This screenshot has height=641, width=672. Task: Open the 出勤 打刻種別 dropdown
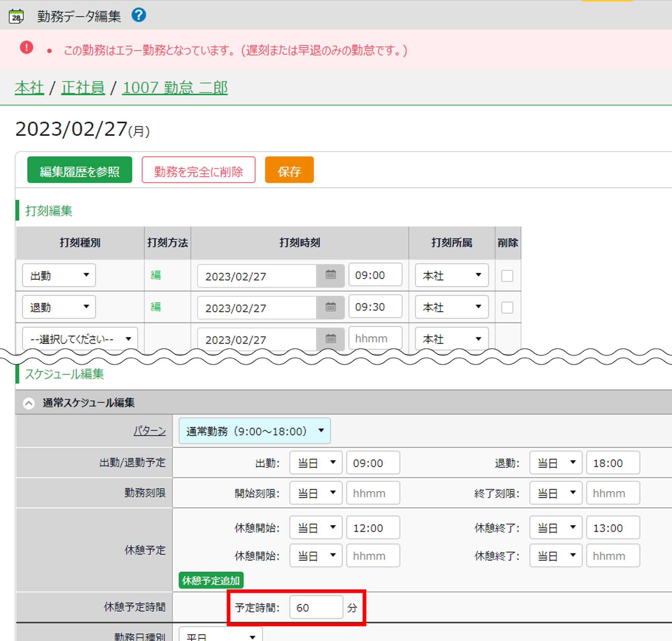point(59,275)
